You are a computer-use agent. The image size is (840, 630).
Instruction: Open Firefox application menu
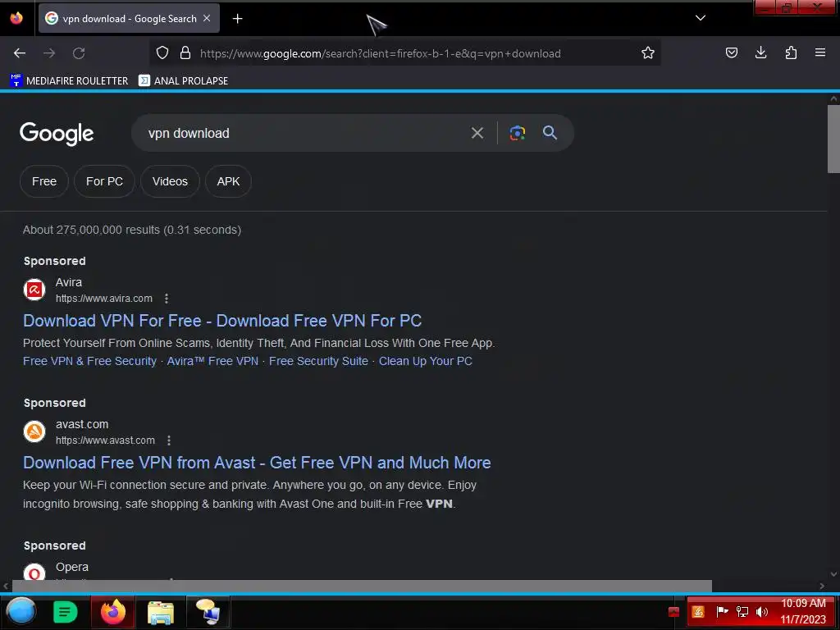point(820,52)
